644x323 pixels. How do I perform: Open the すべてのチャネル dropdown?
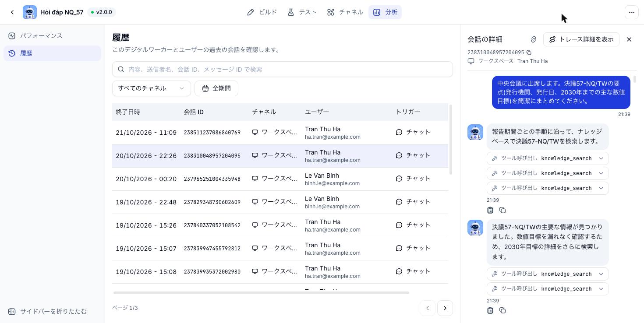tap(152, 88)
